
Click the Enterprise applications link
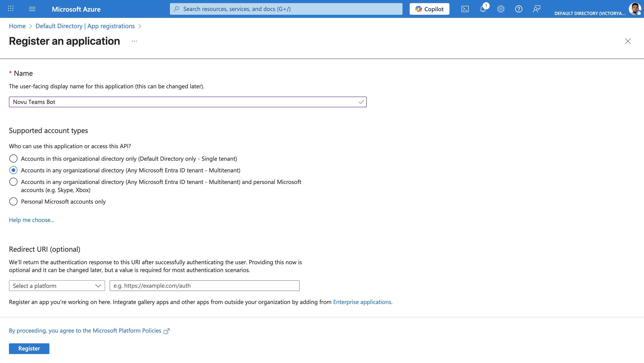[x=362, y=302]
